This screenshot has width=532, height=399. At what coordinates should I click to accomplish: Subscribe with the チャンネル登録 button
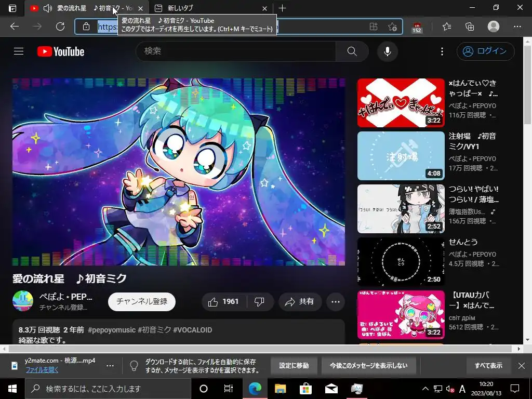(x=142, y=302)
